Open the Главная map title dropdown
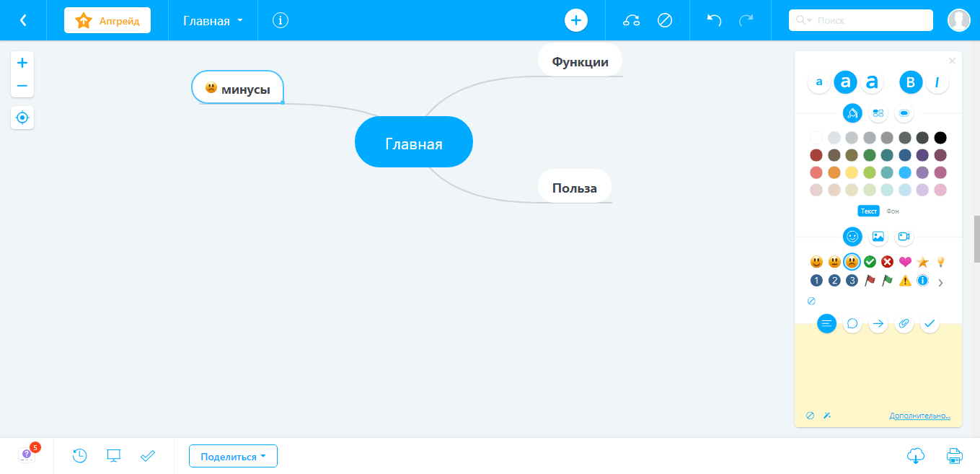Viewport: 980px width, 474px height. tap(213, 21)
